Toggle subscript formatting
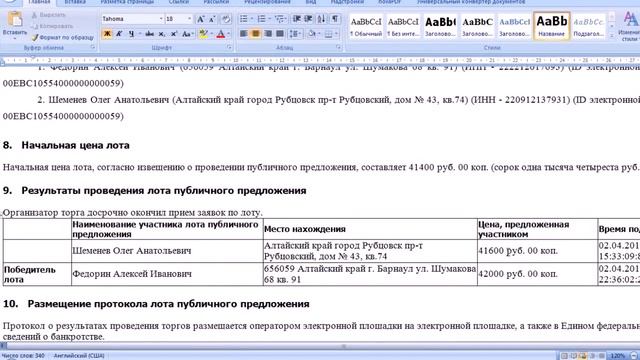The height and width of the screenshot is (360, 640). [x=162, y=34]
